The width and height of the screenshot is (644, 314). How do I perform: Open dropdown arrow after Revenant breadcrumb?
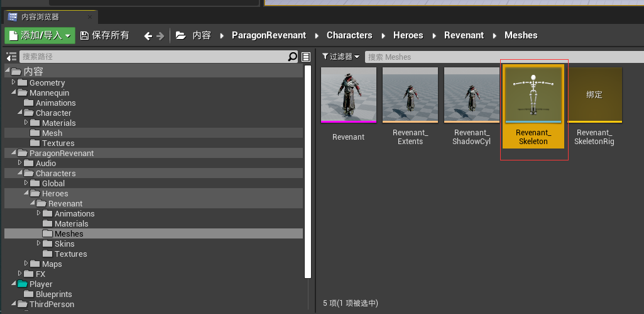point(494,36)
